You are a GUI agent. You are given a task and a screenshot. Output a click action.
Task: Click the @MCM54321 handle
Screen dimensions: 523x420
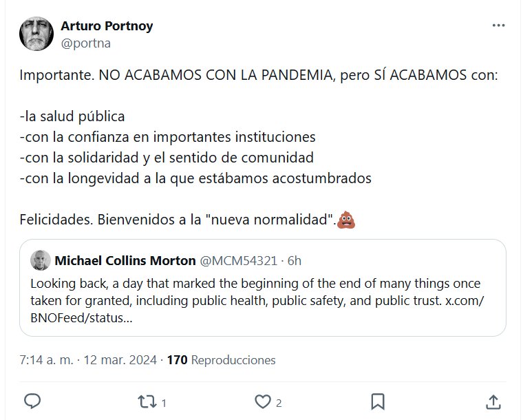click(x=238, y=260)
